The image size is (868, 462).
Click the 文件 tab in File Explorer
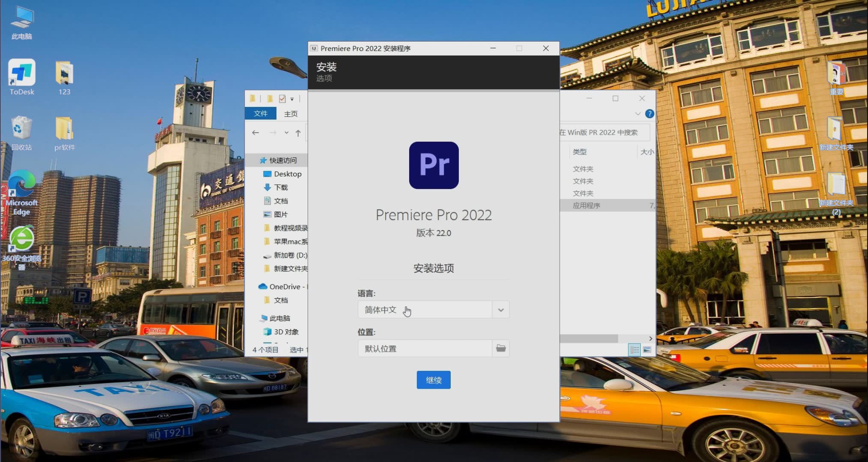[260, 113]
